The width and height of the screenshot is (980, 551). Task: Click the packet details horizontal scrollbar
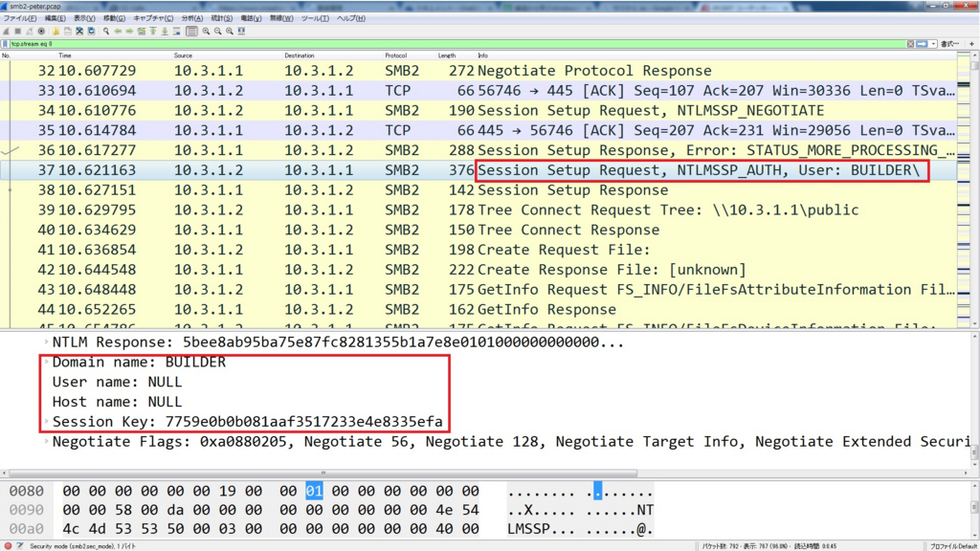click(323, 473)
